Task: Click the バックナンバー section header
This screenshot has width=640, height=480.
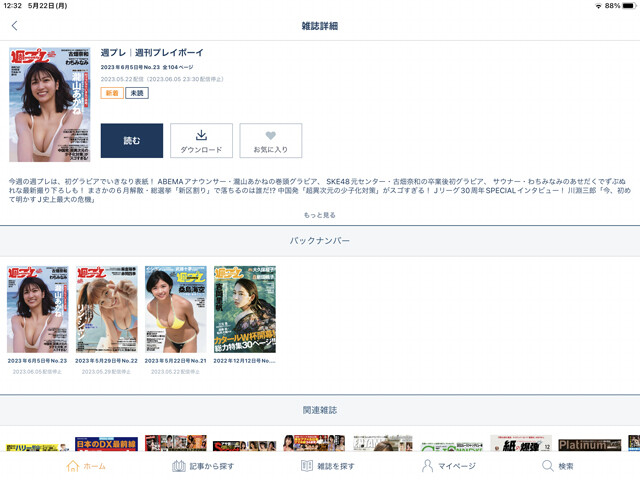Action: point(320,240)
